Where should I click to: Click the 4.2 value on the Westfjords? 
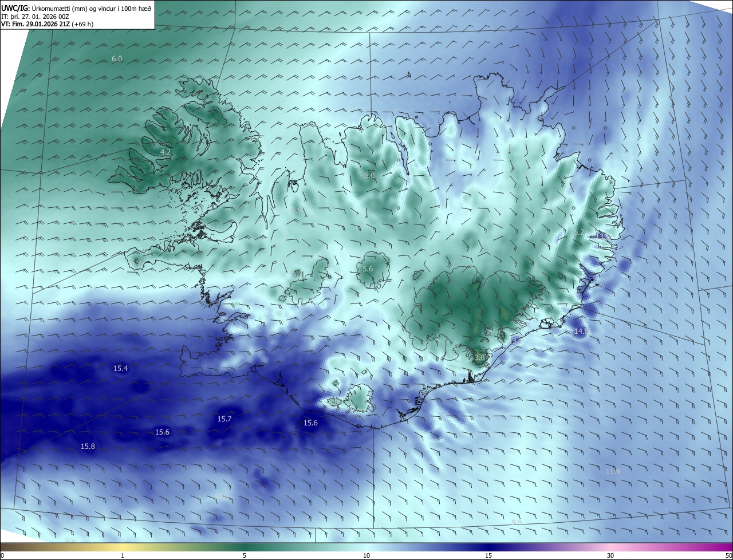[x=165, y=152]
